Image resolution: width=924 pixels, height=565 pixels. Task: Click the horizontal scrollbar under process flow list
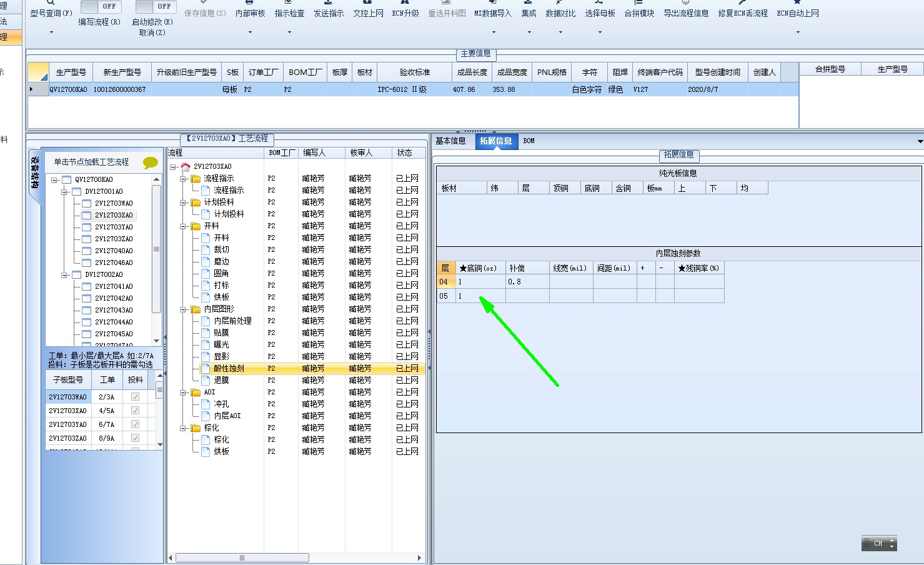coord(242,557)
